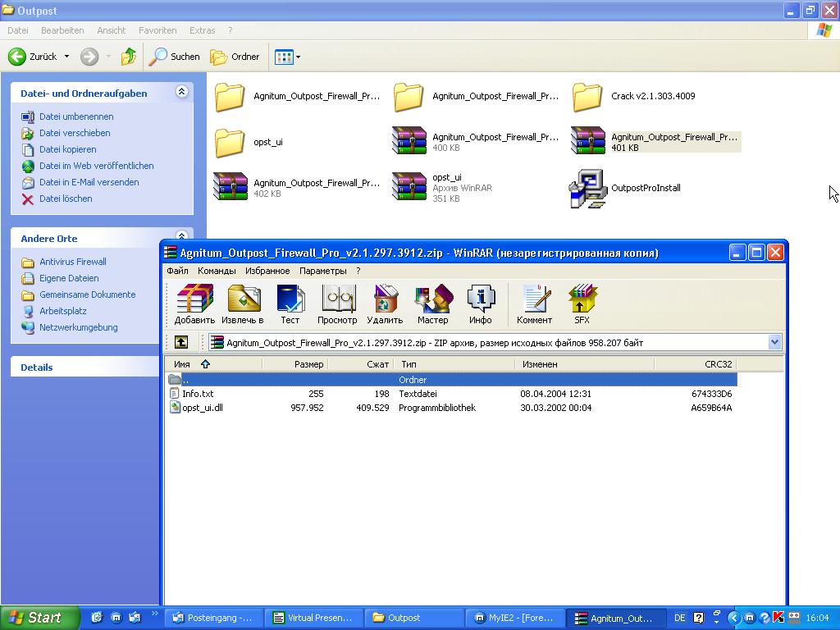Collapse the Andere Orte panel
840x630 pixels.
click(181, 236)
